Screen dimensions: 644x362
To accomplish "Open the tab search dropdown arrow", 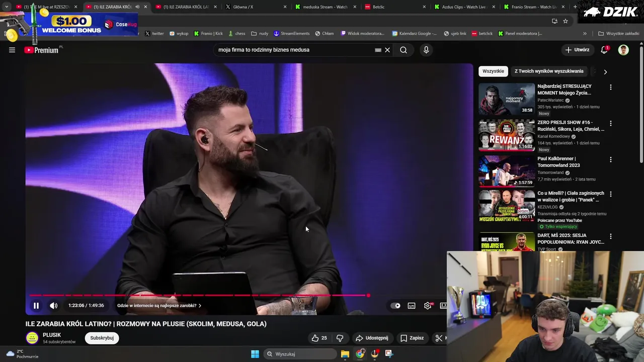I will coord(6,7).
